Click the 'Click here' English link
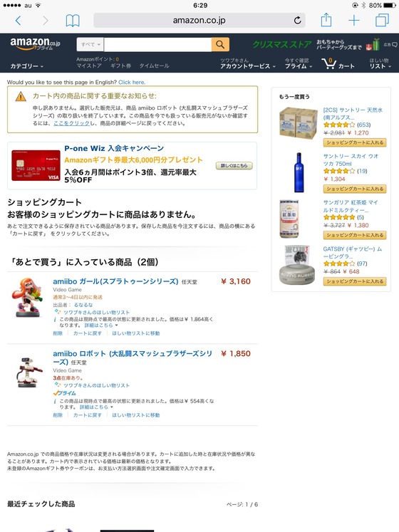 132,82
